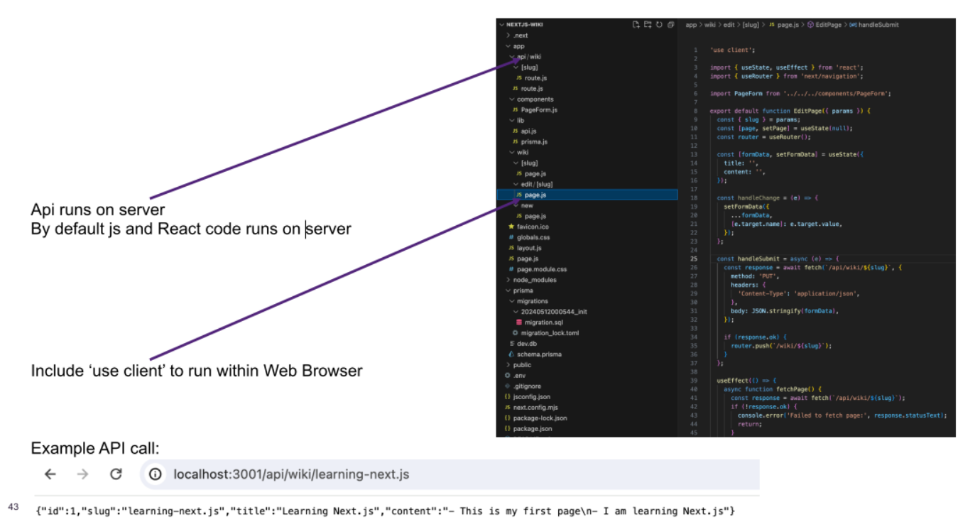The width and height of the screenshot is (980, 527).
Task: Click the site info icon in address bar
Action: (x=156, y=474)
